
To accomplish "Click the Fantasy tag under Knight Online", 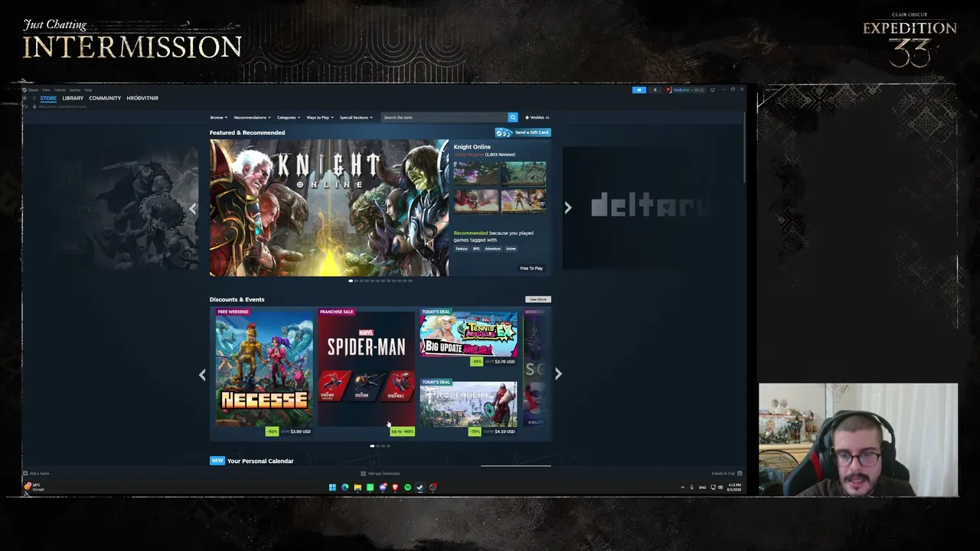I will point(462,249).
